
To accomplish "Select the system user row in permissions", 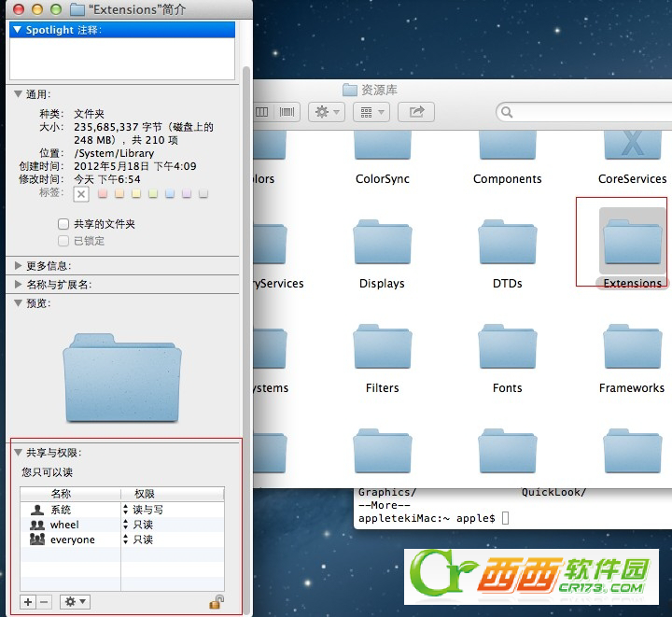I will pos(122,510).
